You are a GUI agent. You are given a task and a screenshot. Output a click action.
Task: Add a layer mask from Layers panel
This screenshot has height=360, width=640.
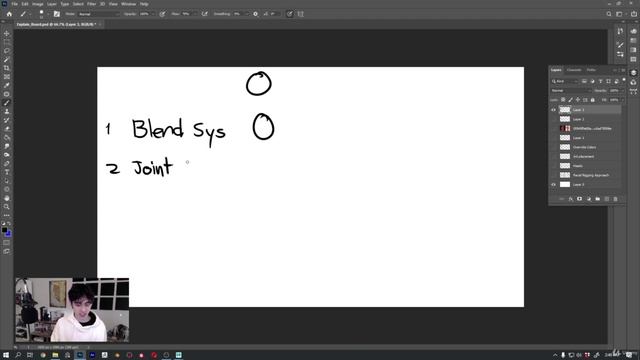pyautogui.click(x=580, y=199)
